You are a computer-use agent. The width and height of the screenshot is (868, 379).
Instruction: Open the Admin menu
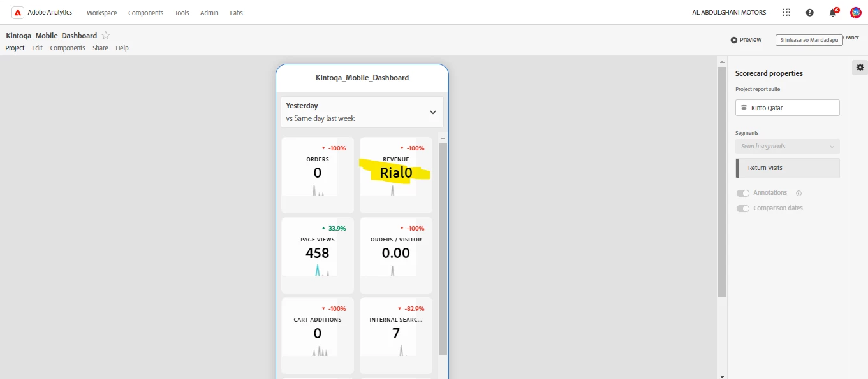tap(209, 13)
